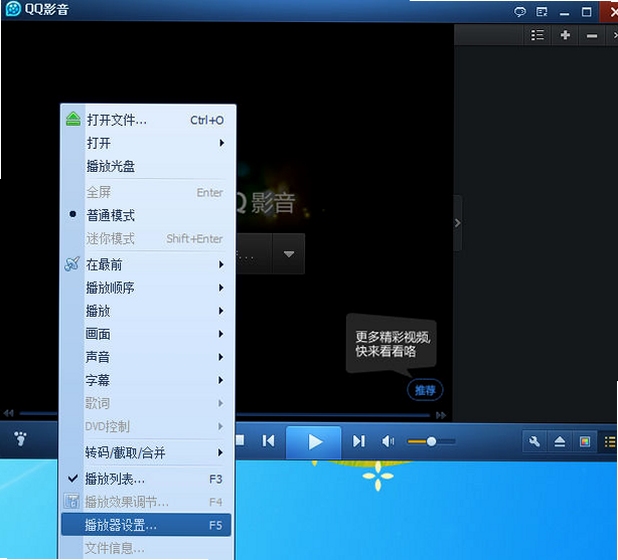Skip to next track
The width and height of the screenshot is (618, 560).
358,441
